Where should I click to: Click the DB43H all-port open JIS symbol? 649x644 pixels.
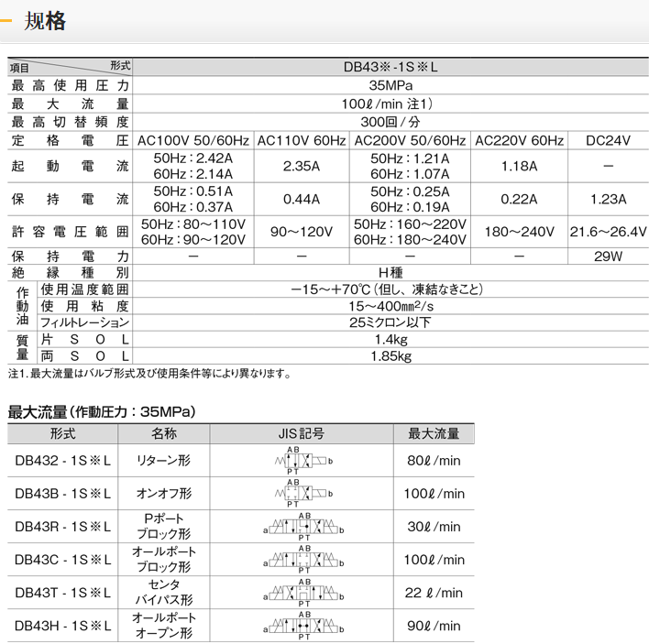click(x=302, y=626)
